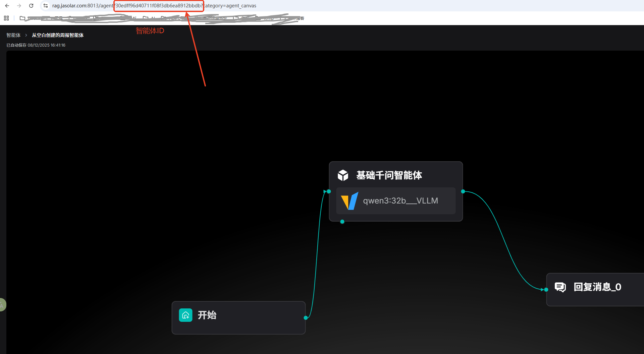Viewport: 644px width, 354px height.
Task: Go to 智能体 via the breadcrumb
Action: (x=13, y=35)
